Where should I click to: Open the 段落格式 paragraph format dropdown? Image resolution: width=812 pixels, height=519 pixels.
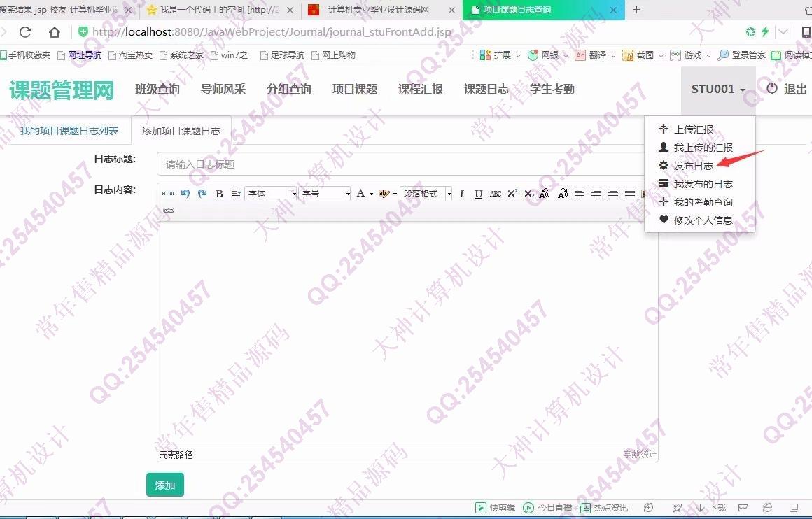426,194
